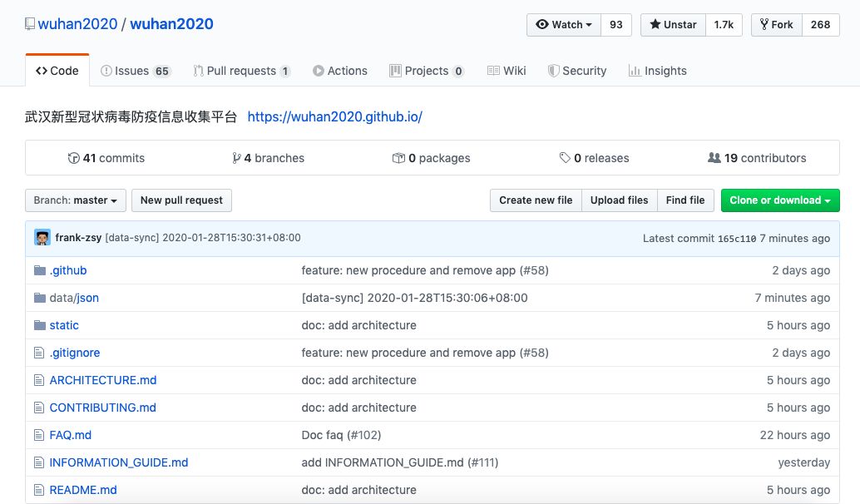Expand the Branch: master selector

point(76,200)
